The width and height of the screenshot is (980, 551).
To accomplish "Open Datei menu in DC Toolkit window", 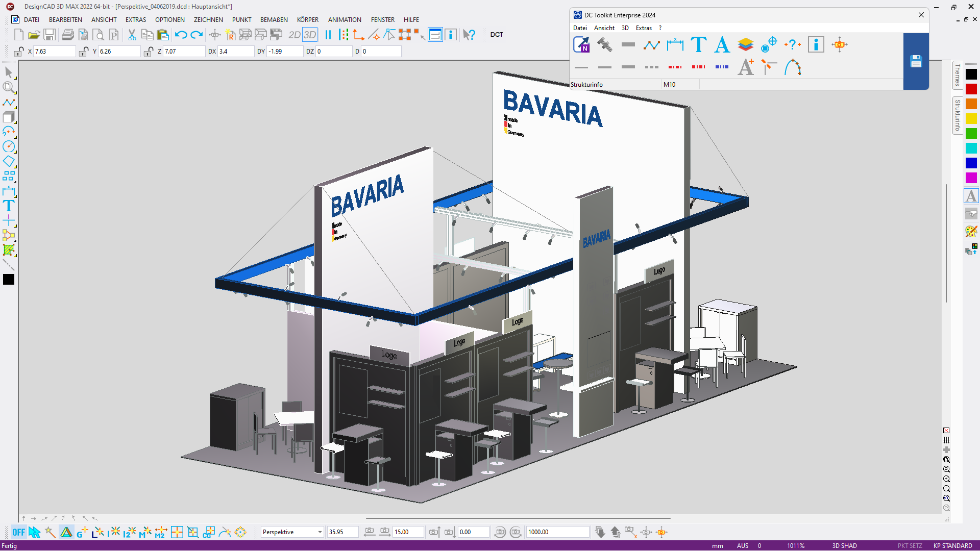I will pos(580,28).
